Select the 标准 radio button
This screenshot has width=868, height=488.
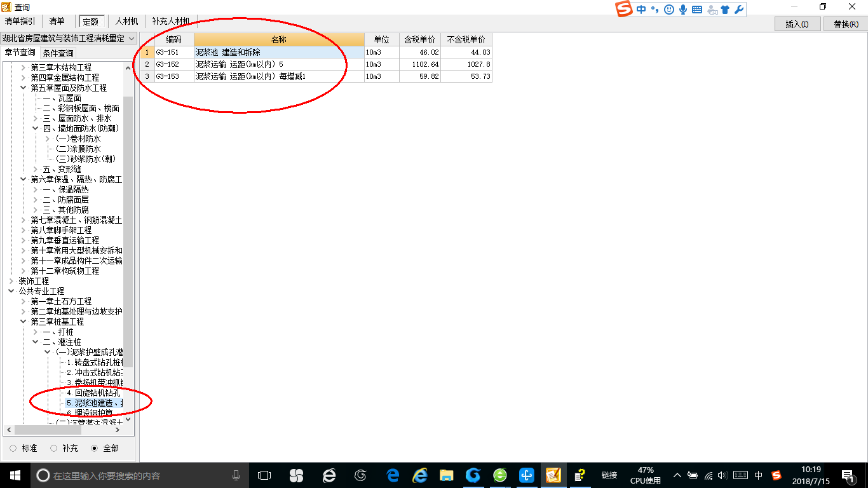(13, 449)
